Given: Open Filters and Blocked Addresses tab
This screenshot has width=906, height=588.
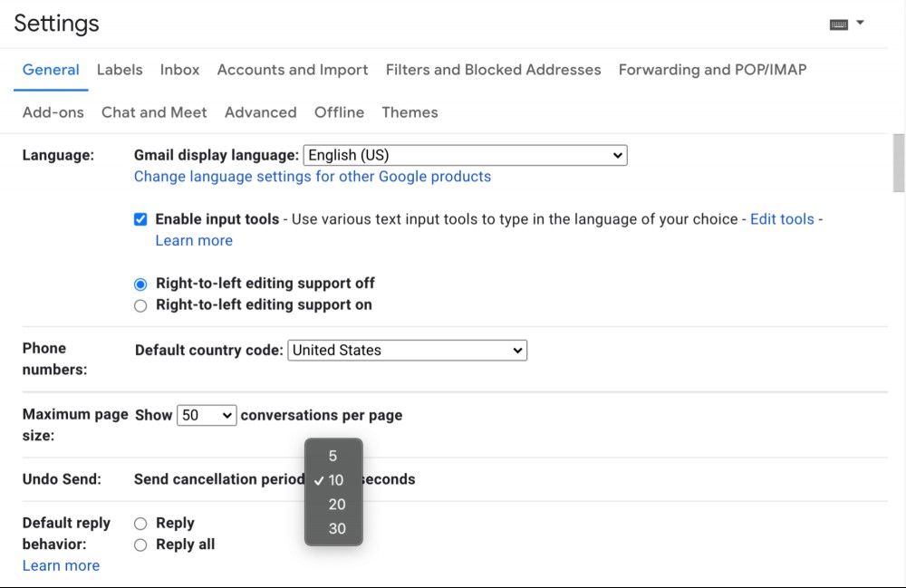Looking at the screenshot, I should [494, 70].
